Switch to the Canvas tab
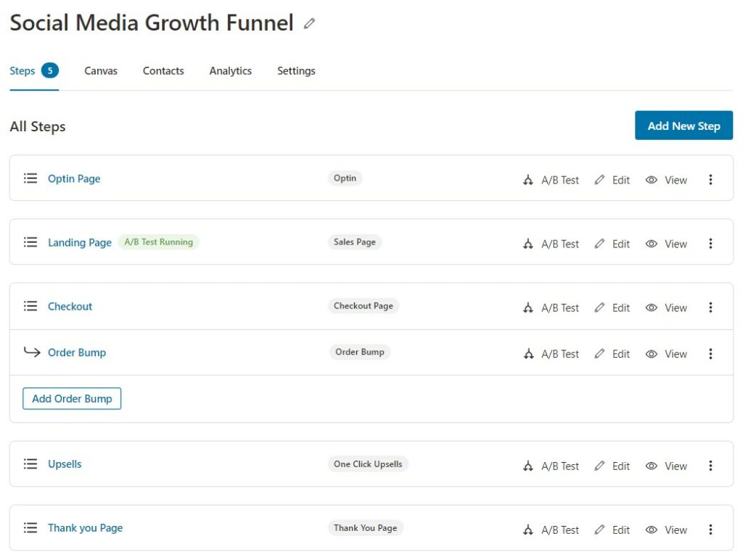The height and width of the screenshot is (560, 743). 100,71
